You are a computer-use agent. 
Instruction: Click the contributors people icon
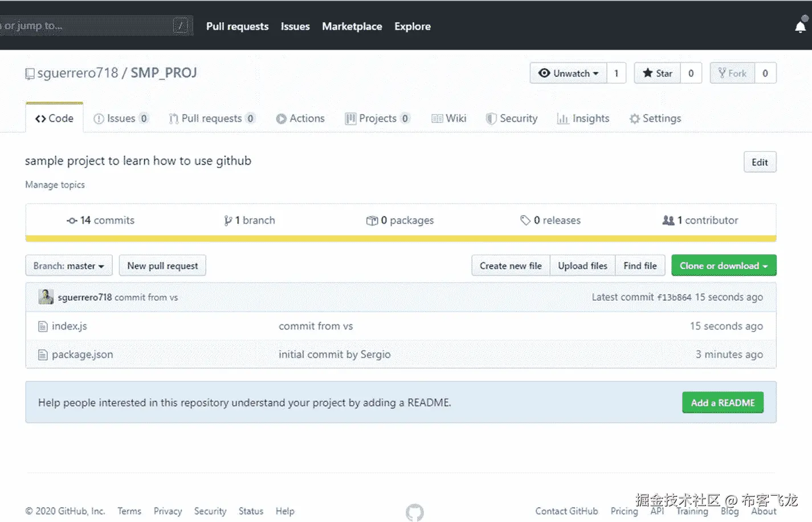(x=668, y=221)
